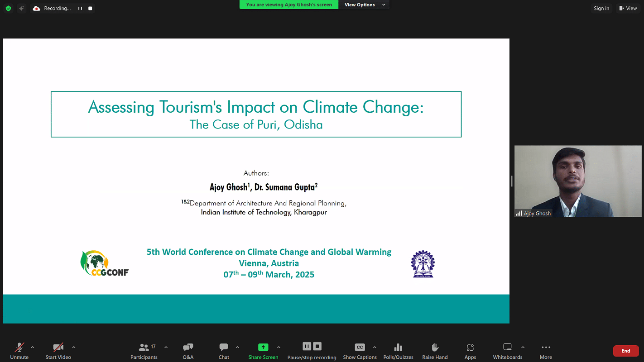Expand video settings arrow beside Start Video
644x362 pixels.
point(73,347)
